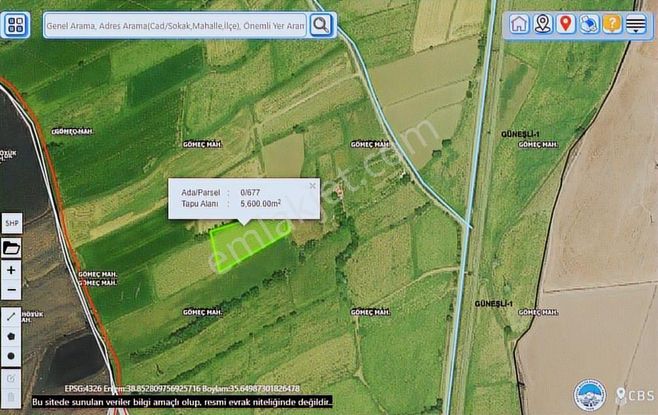Image resolution: width=658 pixels, height=415 pixels.
Task: Click the SHP export button
Action: click(x=12, y=224)
